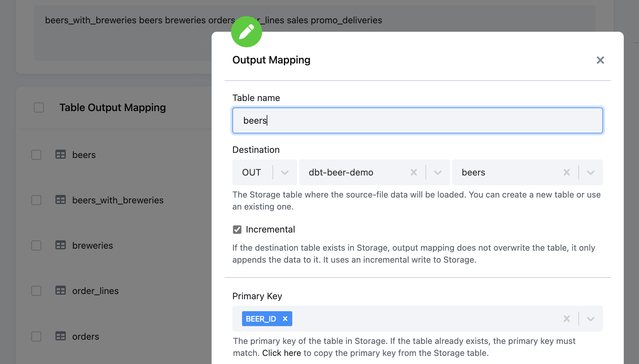Close the Output Mapping dialog
The height and width of the screenshot is (364, 639).
coord(600,60)
